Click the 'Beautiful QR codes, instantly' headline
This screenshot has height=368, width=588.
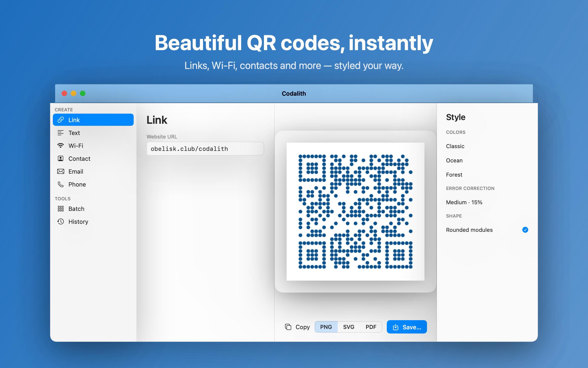pyautogui.click(x=294, y=43)
